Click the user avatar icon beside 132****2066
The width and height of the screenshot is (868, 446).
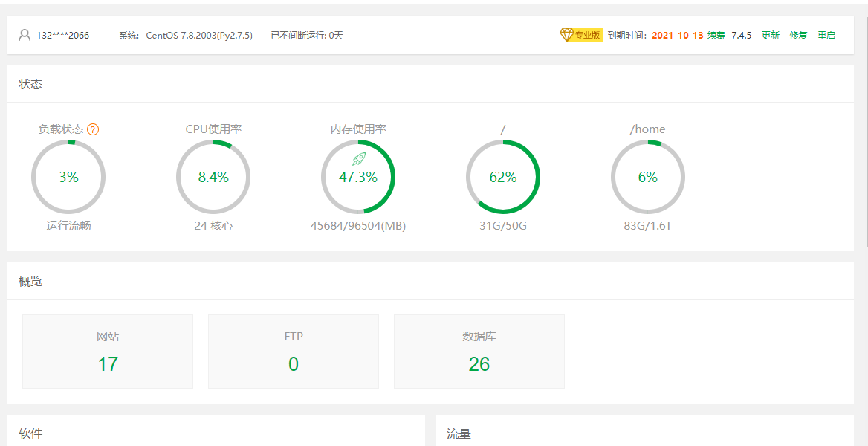(25, 35)
